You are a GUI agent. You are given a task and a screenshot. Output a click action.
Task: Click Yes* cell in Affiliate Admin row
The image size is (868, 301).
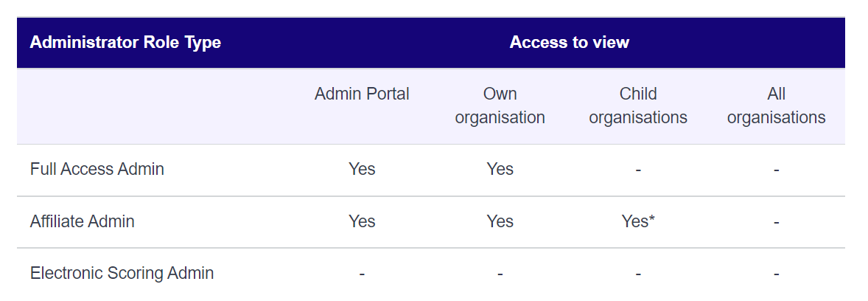coord(638,222)
